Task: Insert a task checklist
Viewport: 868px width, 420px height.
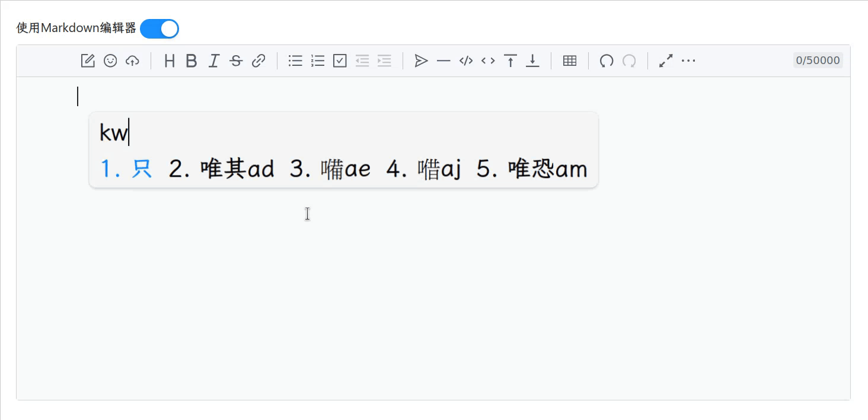Action: point(340,61)
